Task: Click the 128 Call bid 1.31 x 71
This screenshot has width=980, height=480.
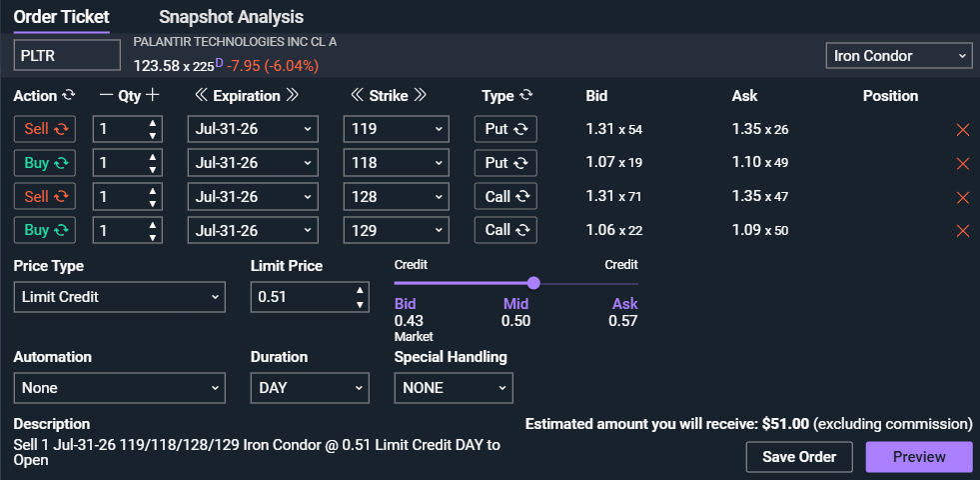Action: tap(613, 197)
